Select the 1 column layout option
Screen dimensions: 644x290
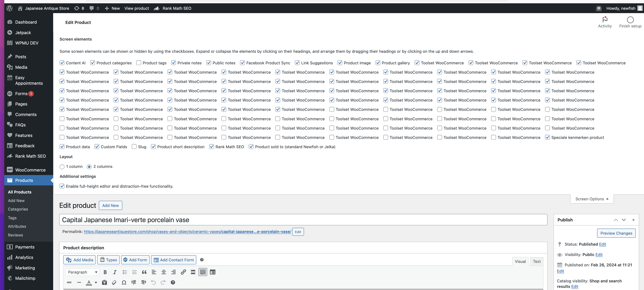click(x=62, y=167)
